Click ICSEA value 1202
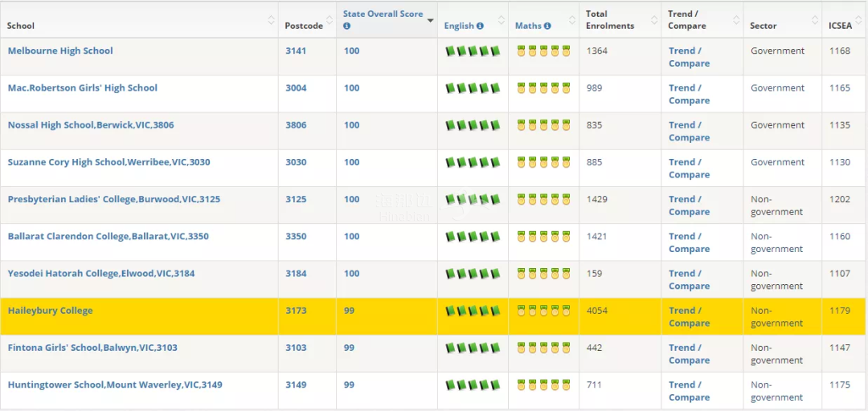Screen dimensions: 868x411 point(840,199)
